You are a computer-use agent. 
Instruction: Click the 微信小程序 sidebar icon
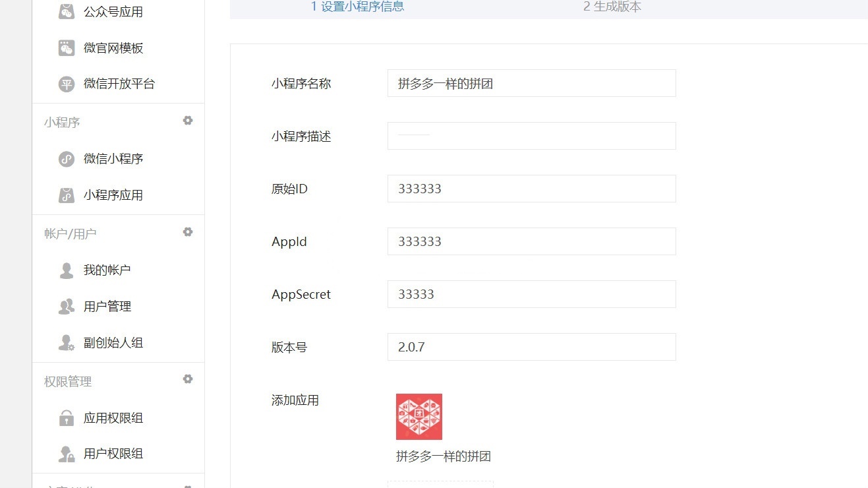click(67, 159)
